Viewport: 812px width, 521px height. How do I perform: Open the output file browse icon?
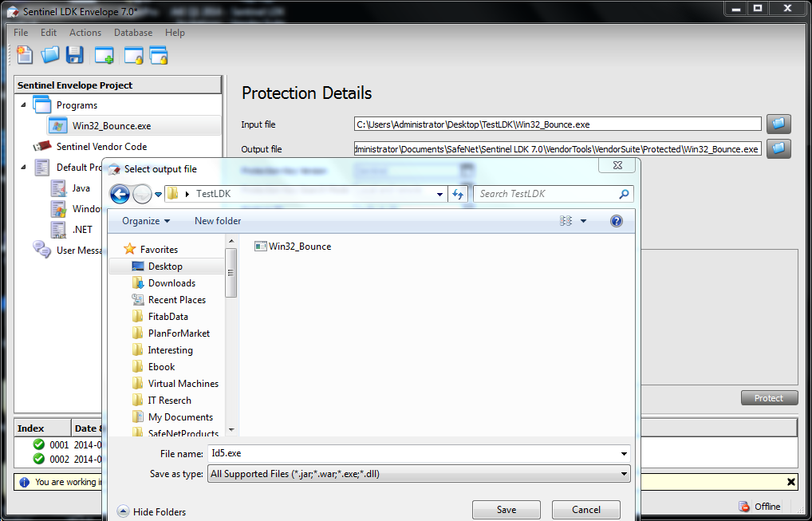point(778,148)
